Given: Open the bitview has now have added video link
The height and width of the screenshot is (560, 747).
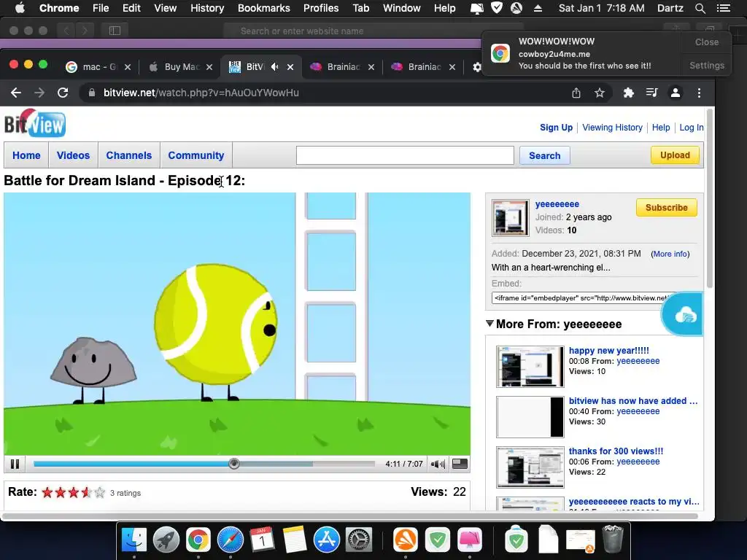Looking at the screenshot, I should 633,401.
